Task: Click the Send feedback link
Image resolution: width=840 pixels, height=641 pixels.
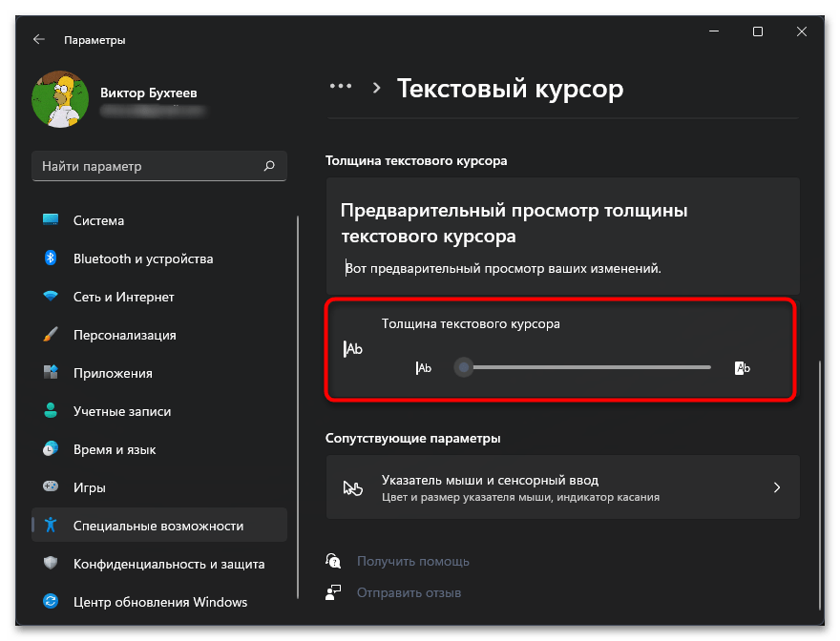Action: point(409,592)
